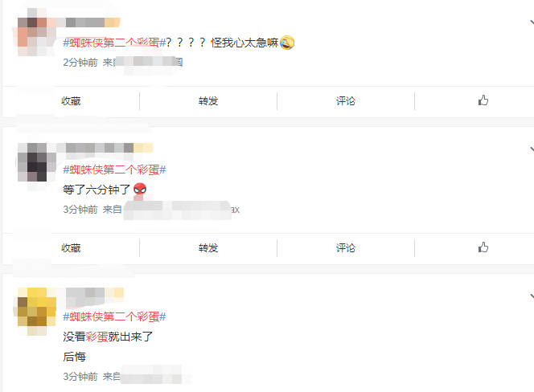The image size is (534, 392).
Task: Click the Spider-Man emoji in second post
Action: [140, 189]
